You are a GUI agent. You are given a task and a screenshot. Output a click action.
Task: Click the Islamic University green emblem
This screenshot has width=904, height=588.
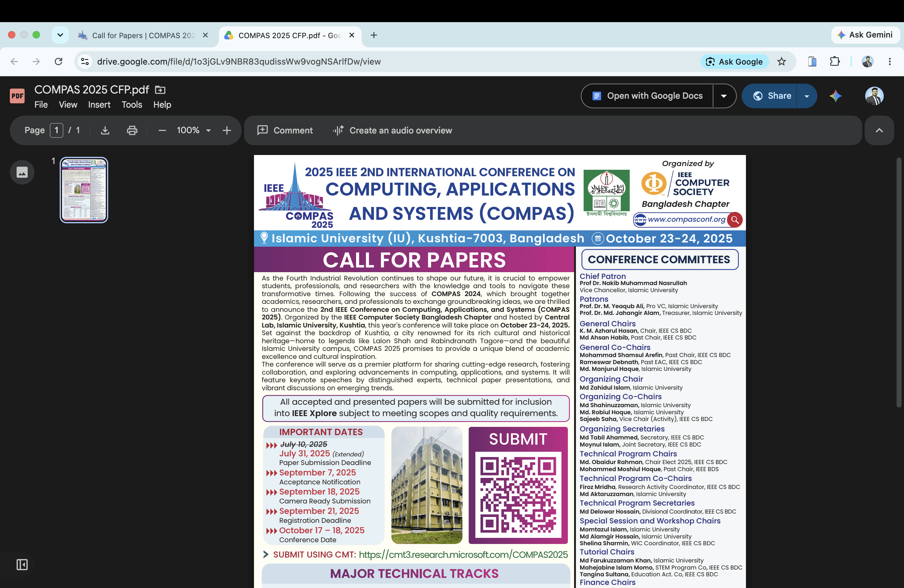pos(606,193)
